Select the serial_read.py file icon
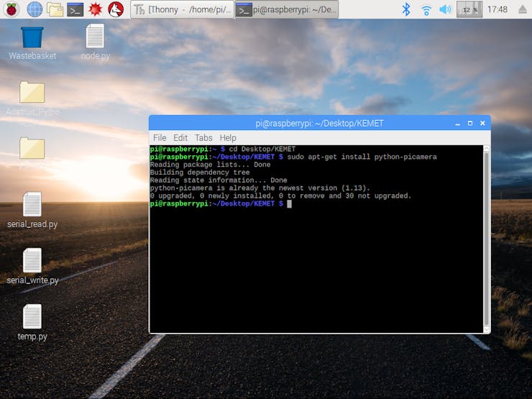The height and width of the screenshot is (399, 532). 32,211
